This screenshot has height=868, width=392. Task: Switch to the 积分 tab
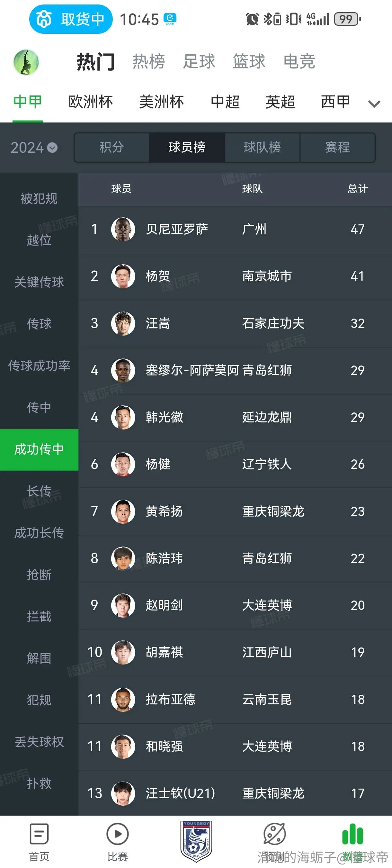(111, 147)
